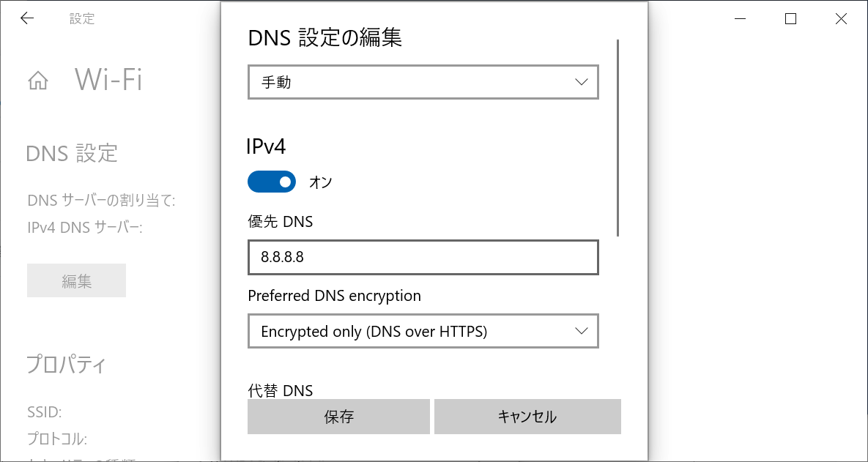Click the オン label beside the IPv4 switch

[321, 182]
